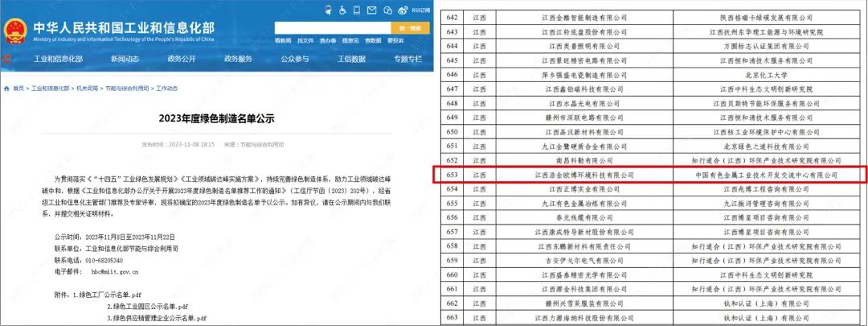Viewport: 868px width, 326px height.
Task: Click the row number cell 653
Action: (452, 175)
